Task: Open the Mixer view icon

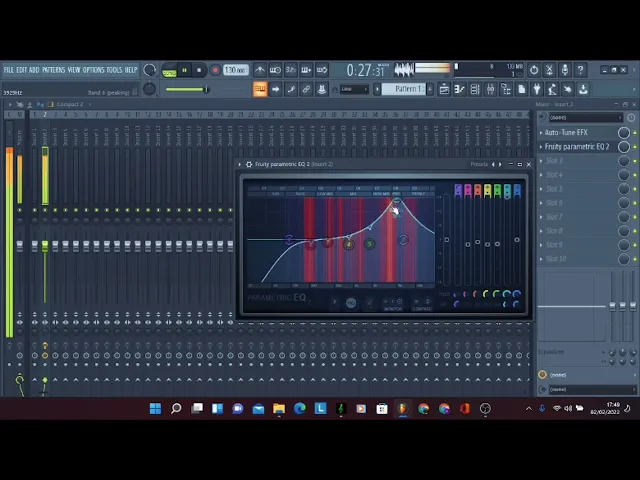Action: 491,89
